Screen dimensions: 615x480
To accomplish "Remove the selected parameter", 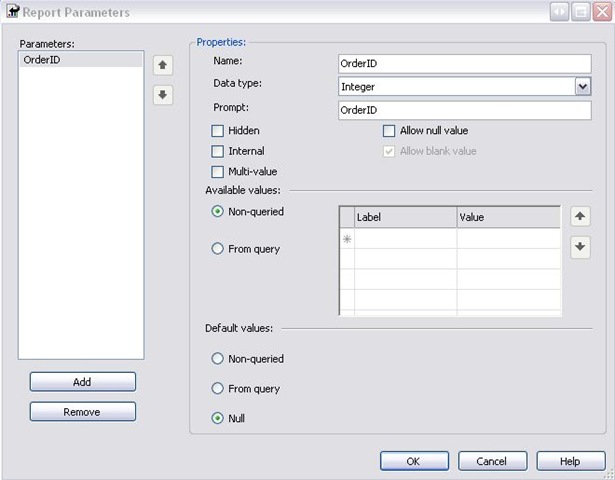I will [83, 412].
